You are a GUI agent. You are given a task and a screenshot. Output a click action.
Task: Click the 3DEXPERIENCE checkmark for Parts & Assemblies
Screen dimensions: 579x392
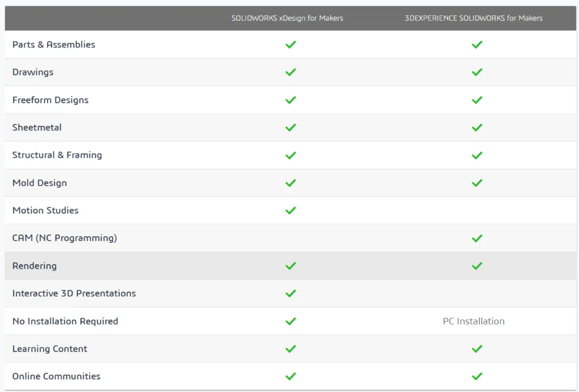477,45
